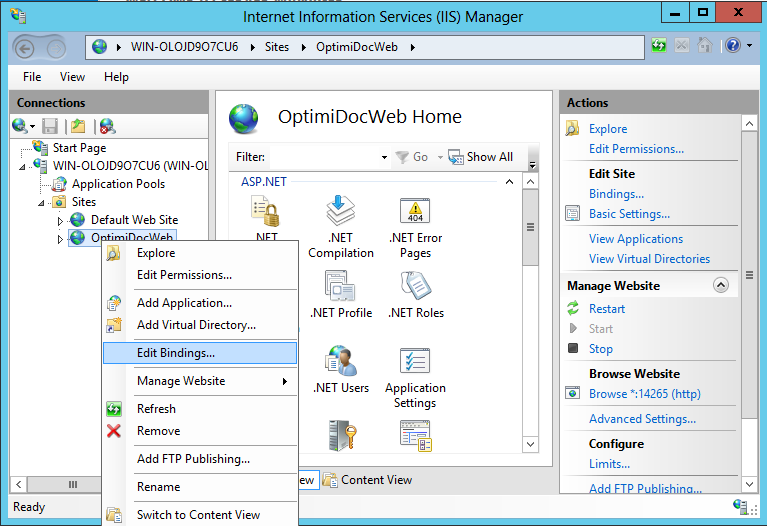Collapse the Manage Website section
Viewport: 767px width, 526px height.
click(x=720, y=285)
